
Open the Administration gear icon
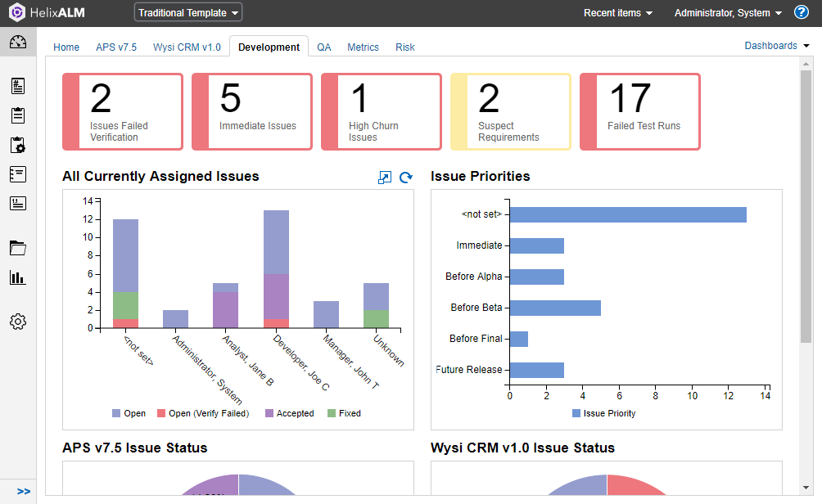(x=18, y=322)
